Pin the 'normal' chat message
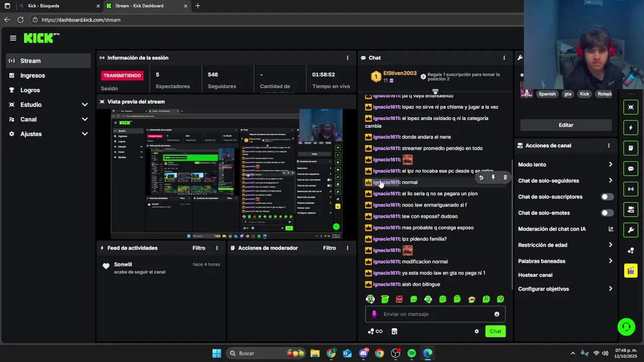644x362 pixels. click(x=493, y=177)
